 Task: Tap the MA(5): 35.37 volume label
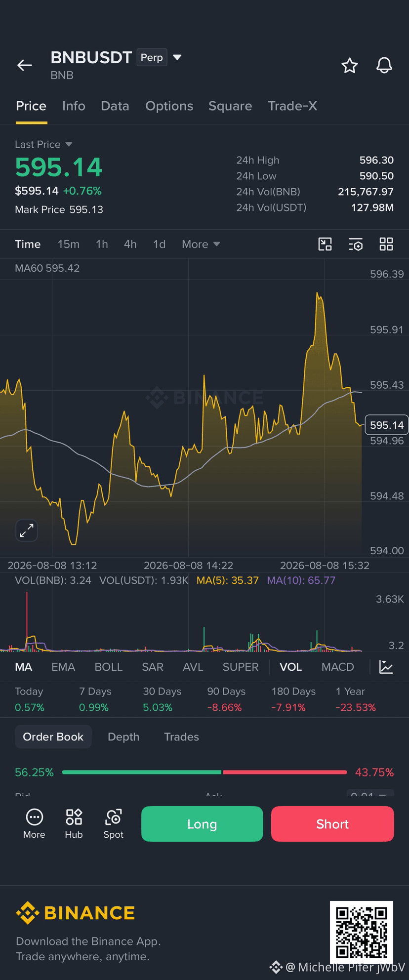tap(228, 580)
